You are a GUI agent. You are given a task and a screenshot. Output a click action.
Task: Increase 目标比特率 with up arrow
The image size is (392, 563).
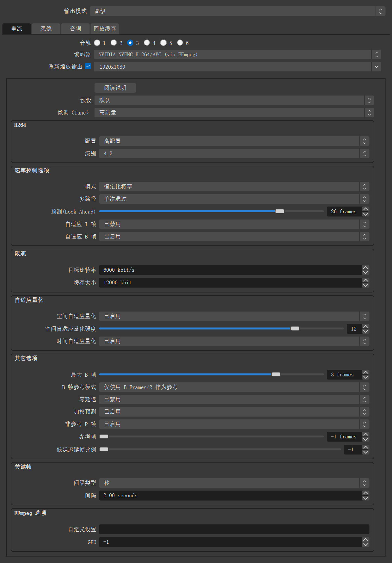pos(365,268)
